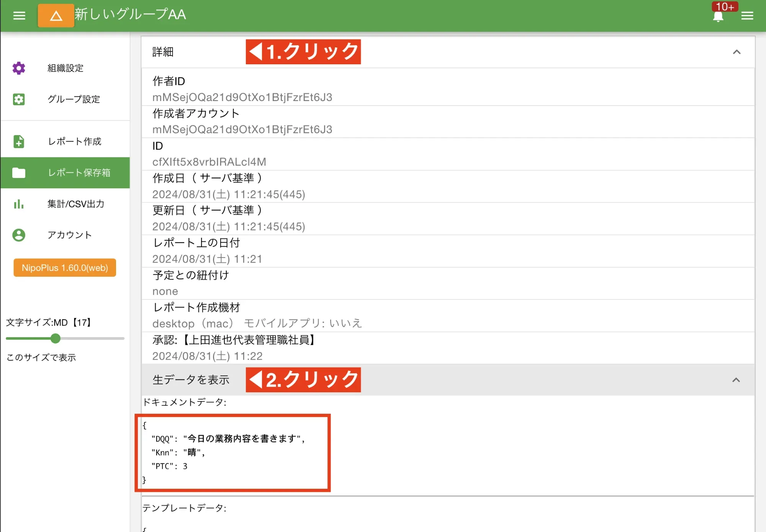Collapse the 詳細 section chevron
Viewport: 766px width, 532px height.
[736, 52]
